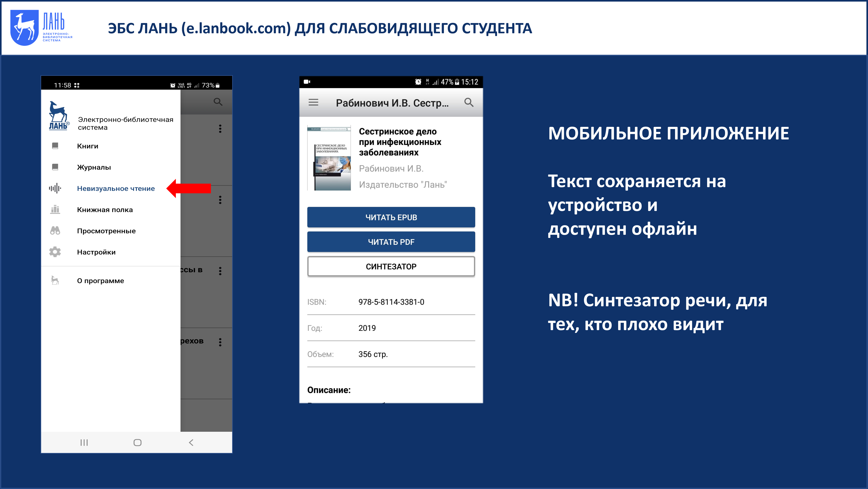Click alarm icon in right phone status bar
This screenshot has width=868, height=489.
[418, 82]
